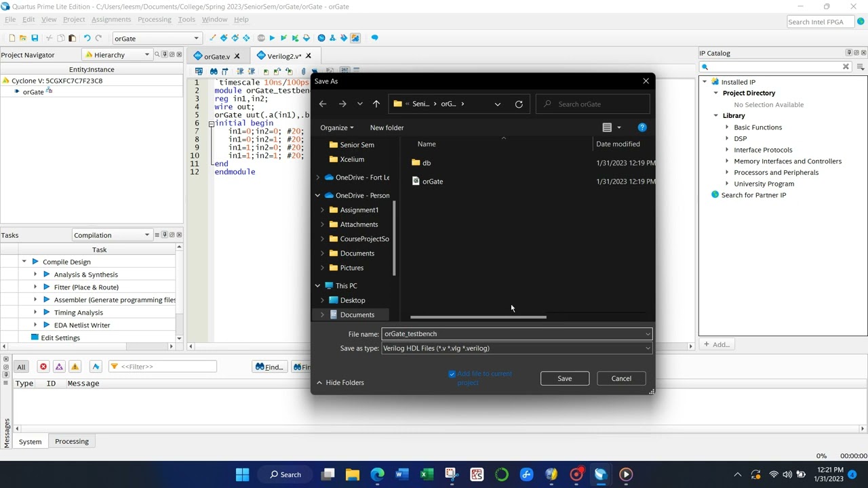Click the Undo arrow icon
The image size is (868, 488).
pos(87,38)
